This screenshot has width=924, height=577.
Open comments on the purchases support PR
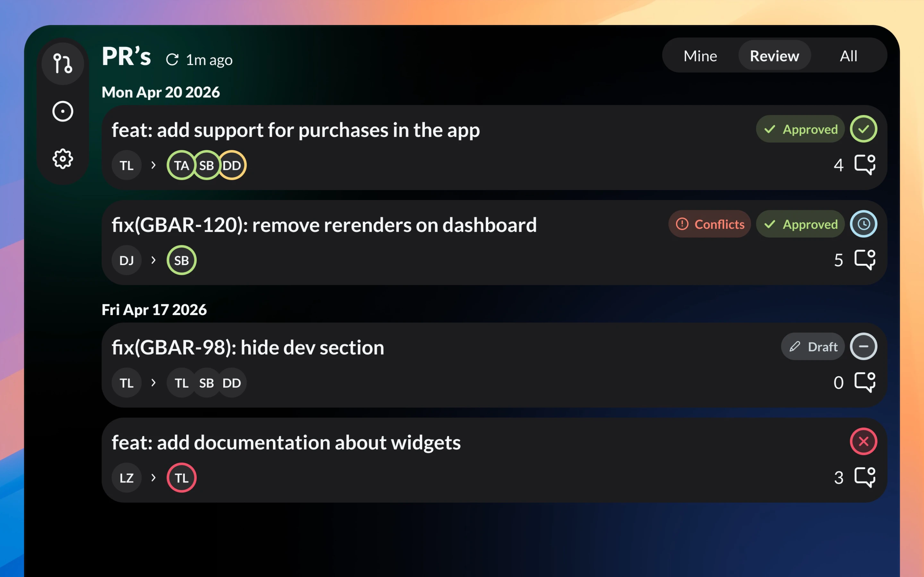click(x=865, y=165)
